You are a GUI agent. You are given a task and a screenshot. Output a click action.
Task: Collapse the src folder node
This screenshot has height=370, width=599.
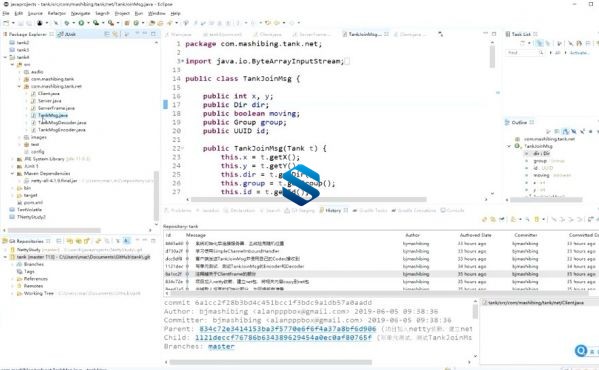click(12, 65)
